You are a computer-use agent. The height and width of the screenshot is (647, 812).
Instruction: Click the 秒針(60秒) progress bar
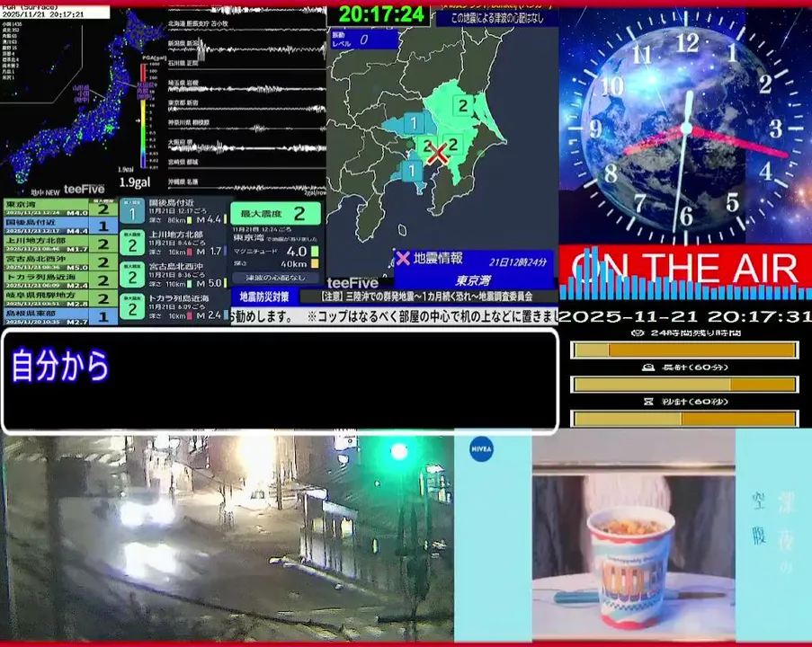click(684, 418)
